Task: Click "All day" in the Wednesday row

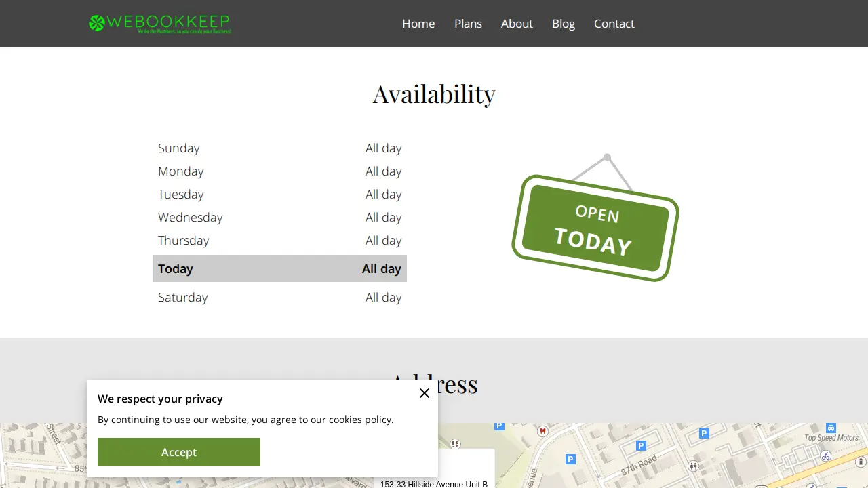Action: click(384, 218)
